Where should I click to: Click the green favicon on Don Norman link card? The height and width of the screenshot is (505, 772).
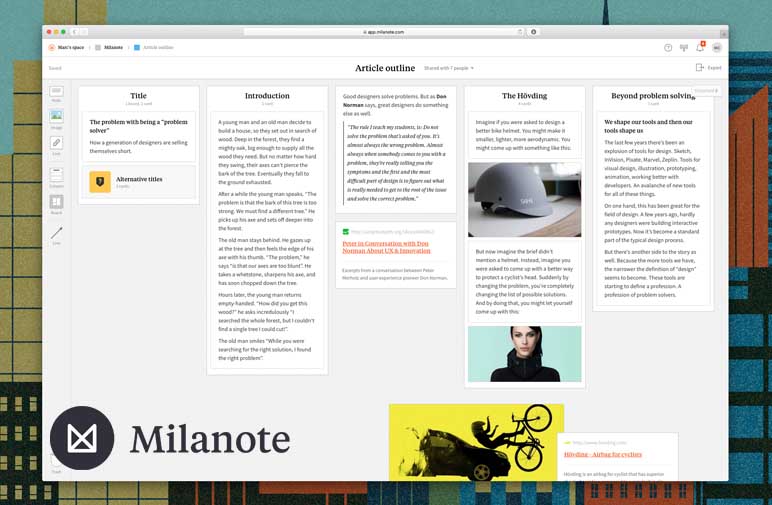tap(346, 231)
